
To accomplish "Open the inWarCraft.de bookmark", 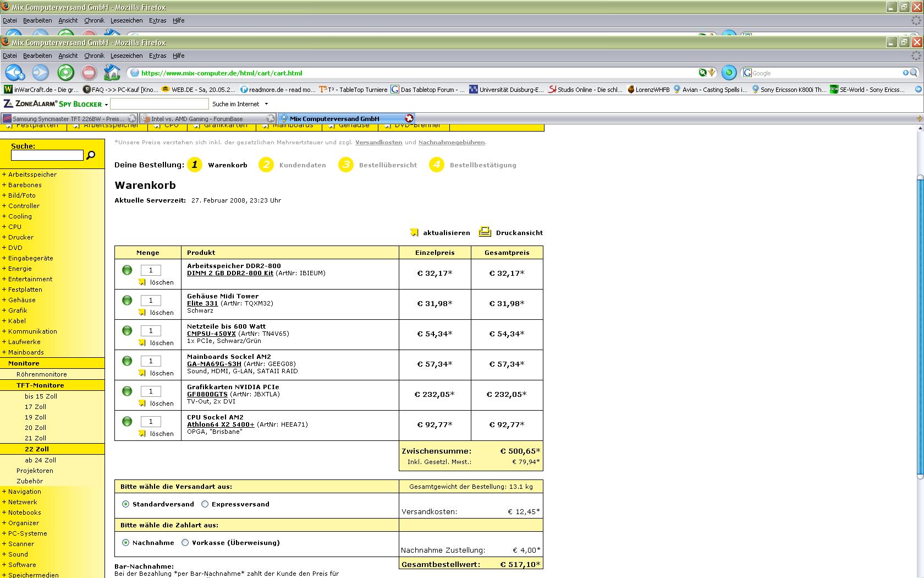I will 42,89.
